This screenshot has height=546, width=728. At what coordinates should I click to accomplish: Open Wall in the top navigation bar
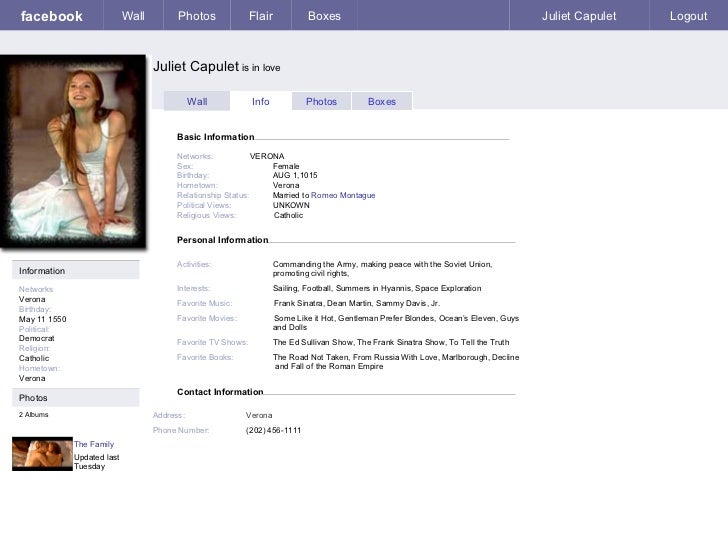[x=133, y=16]
